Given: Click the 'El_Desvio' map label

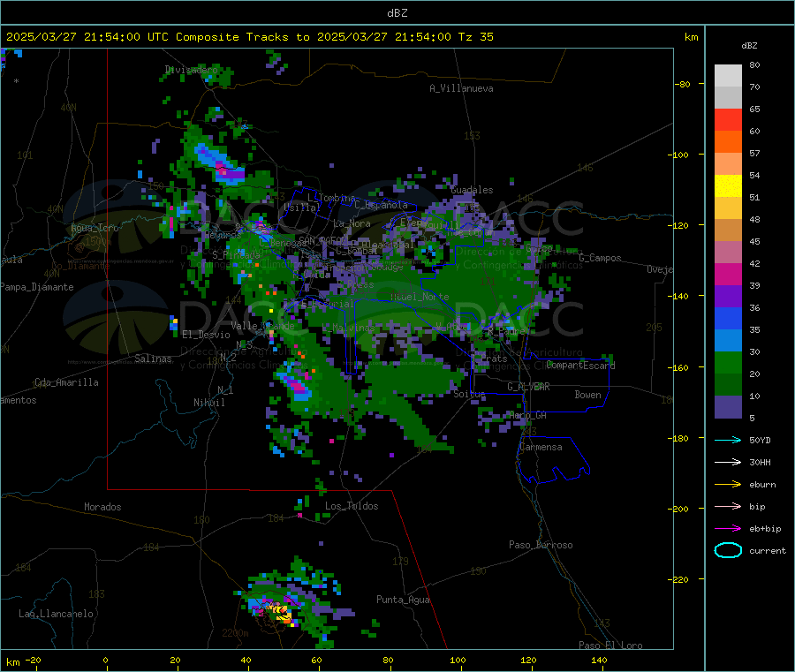Looking at the screenshot, I should (206, 335).
